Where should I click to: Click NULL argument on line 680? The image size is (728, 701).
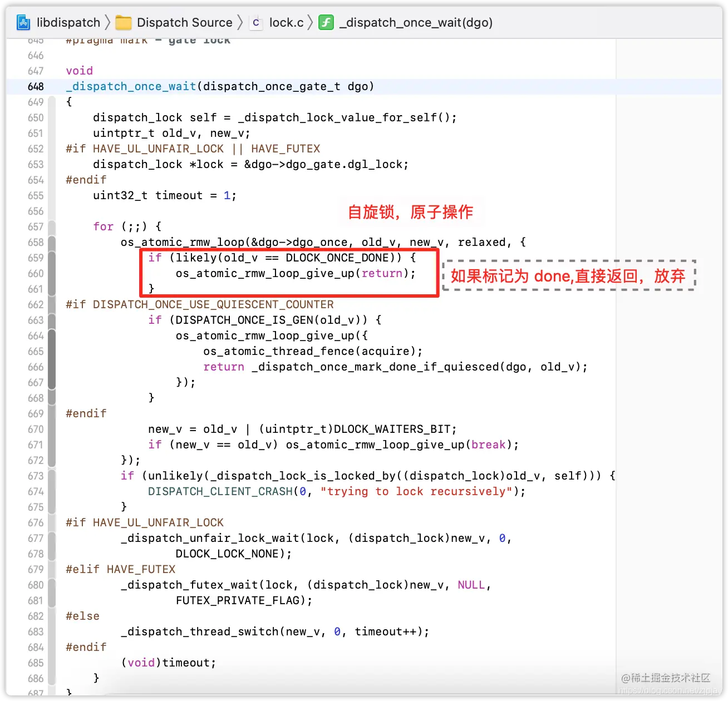[x=471, y=585]
